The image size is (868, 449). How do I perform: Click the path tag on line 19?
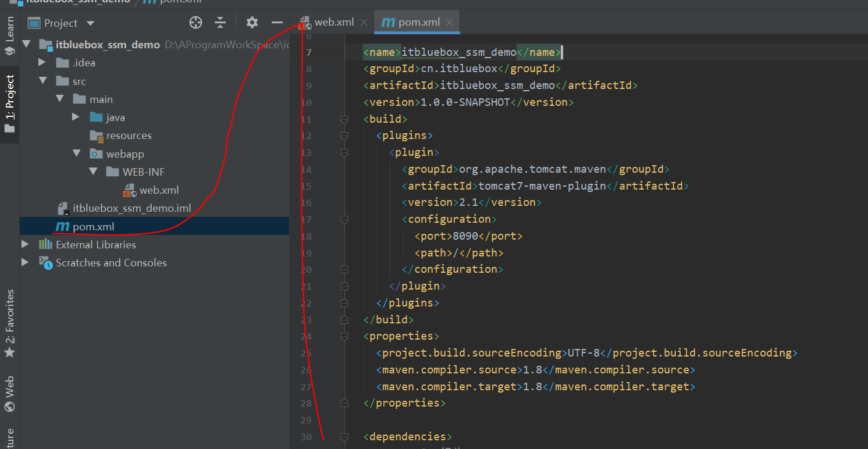click(x=458, y=253)
